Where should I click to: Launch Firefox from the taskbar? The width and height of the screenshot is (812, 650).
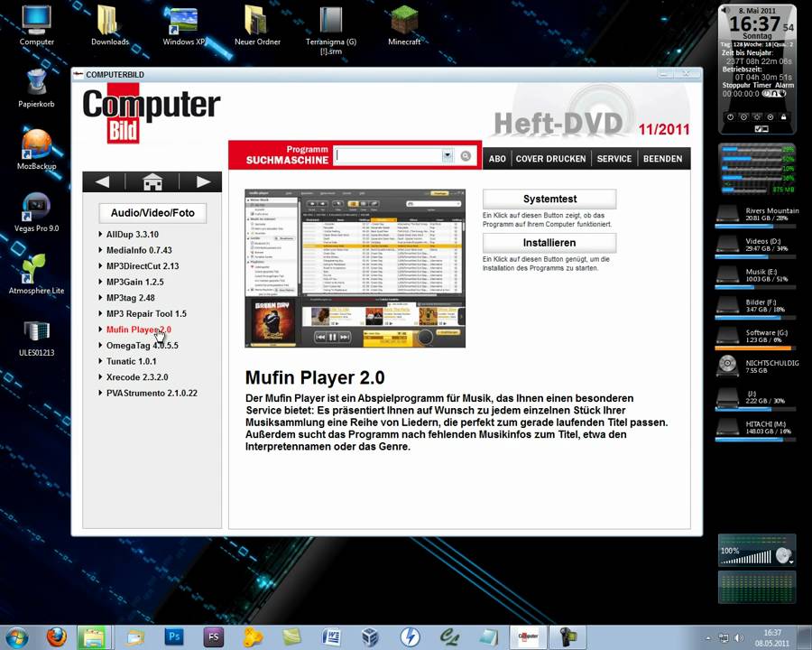tap(57, 637)
